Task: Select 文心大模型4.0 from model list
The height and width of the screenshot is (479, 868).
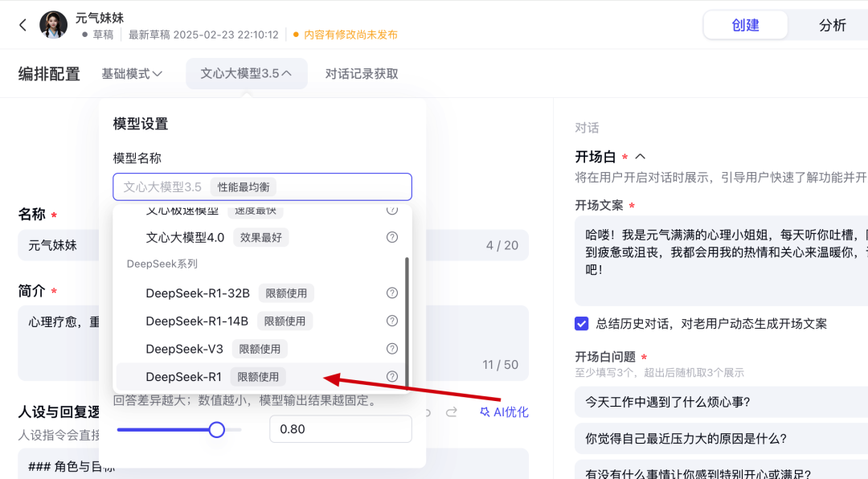Action: 262,238
